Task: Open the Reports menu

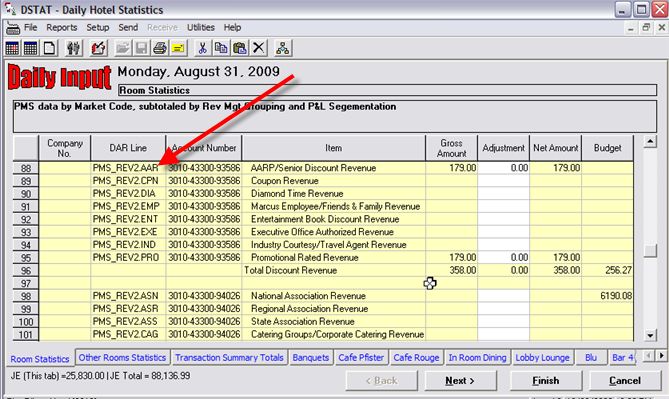Action: tap(61, 28)
